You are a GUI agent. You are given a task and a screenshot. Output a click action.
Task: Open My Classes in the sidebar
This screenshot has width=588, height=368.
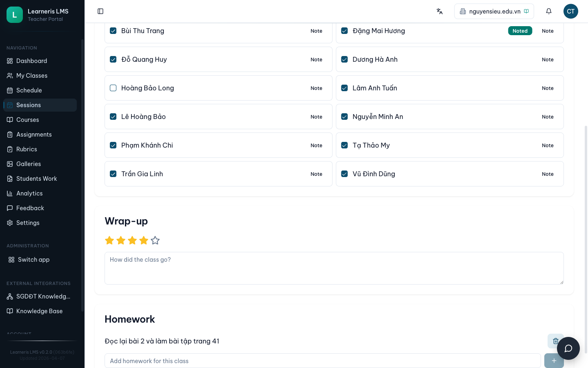[40, 76]
